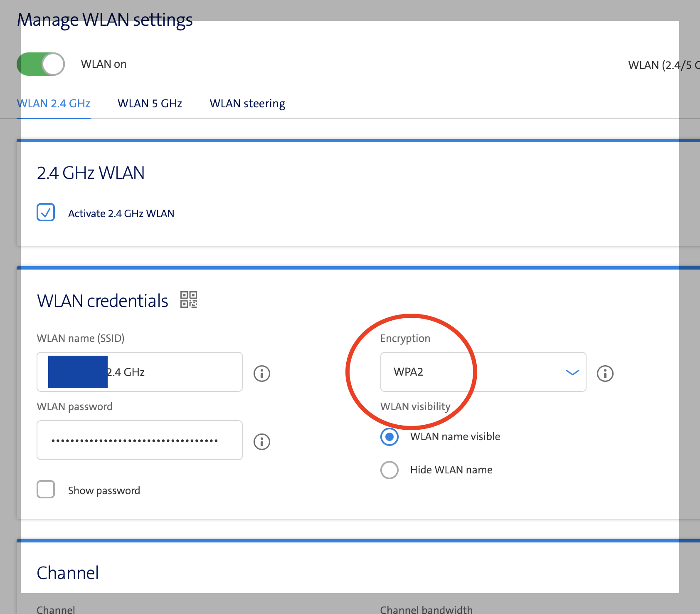The height and width of the screenshot is (614, 700).
Task: Click the blue chevron arrow in Encryption field
Action: click(x=572, y=372)
